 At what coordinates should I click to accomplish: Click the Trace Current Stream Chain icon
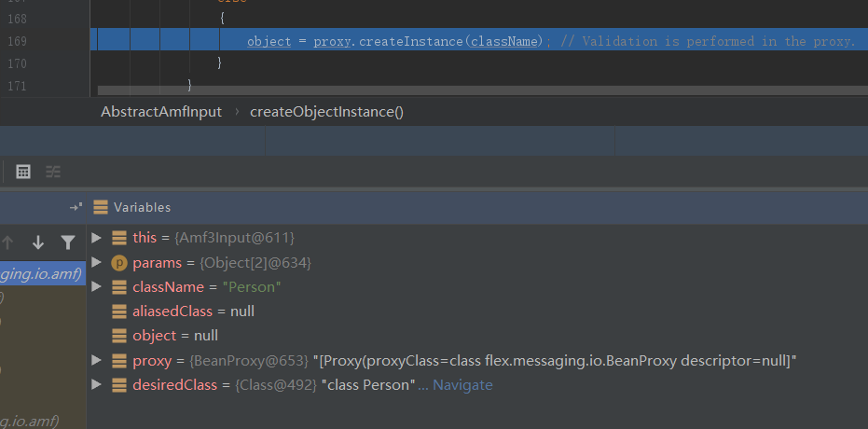click(53, 172)
